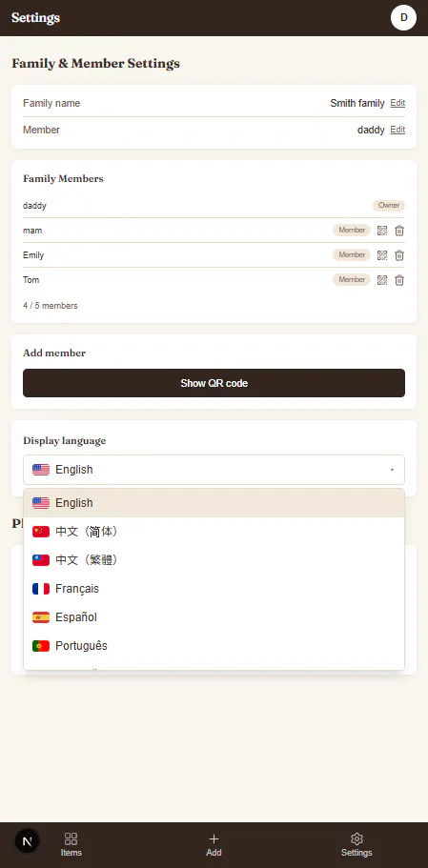The image size is (428, 868).
Task: Choose 中文（繁體） language option
Action: point(214,560)
